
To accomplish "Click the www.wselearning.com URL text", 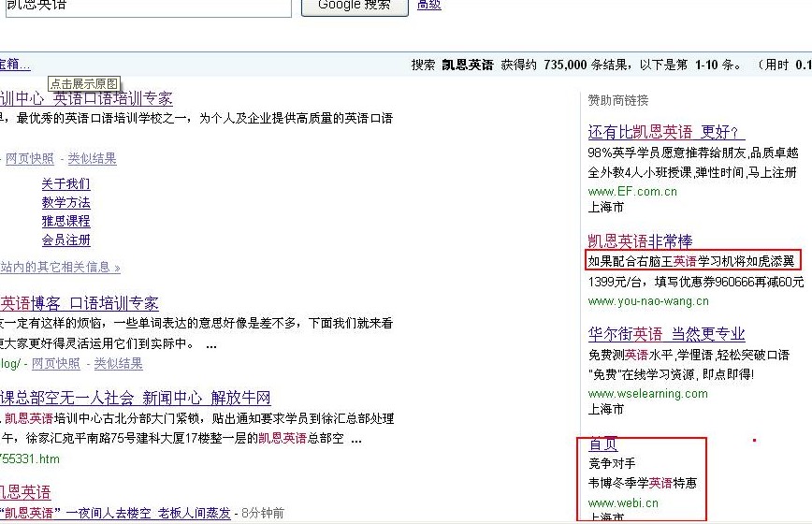I will pyautogui.click(x=648, y=394).
